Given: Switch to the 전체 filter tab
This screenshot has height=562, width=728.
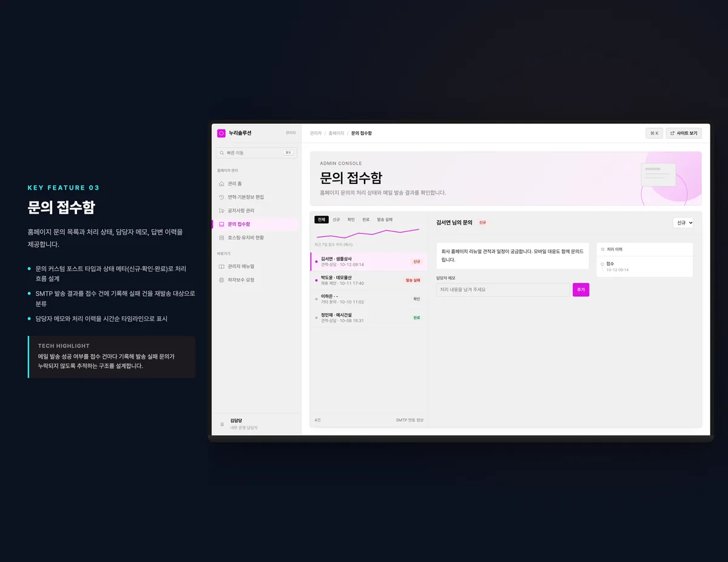Looking at the screenshot, I should tap(322, 219).
